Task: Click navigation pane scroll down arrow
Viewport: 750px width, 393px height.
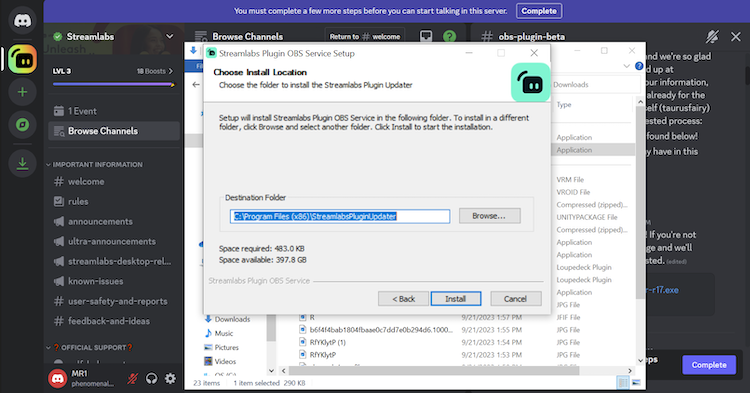Action: click(271, 371)
